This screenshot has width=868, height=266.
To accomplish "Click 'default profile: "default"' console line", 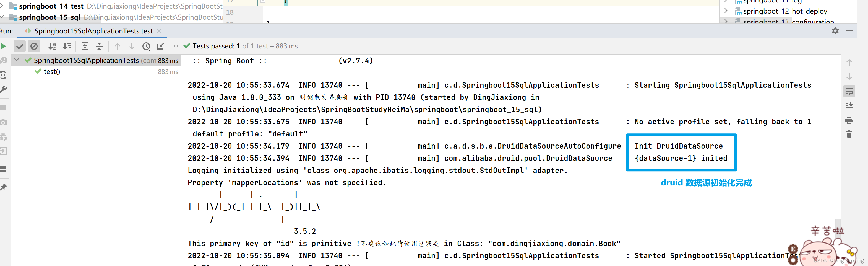I will 250,134.
